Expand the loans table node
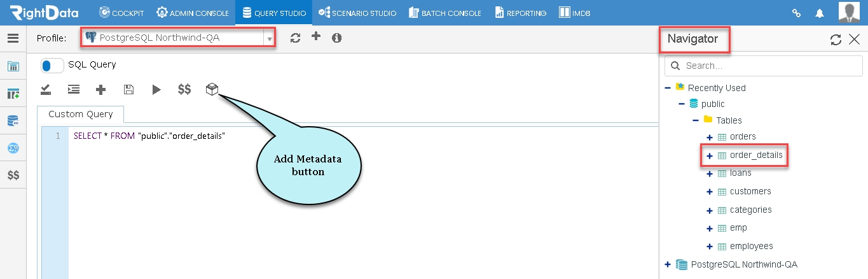This screenshot has width=868, height=279. [710, 173]
